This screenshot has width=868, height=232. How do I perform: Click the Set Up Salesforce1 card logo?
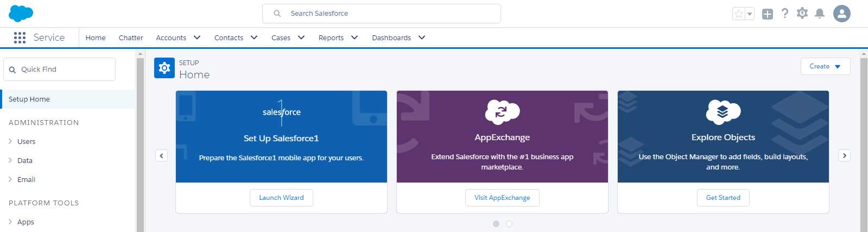pos(281,112)
